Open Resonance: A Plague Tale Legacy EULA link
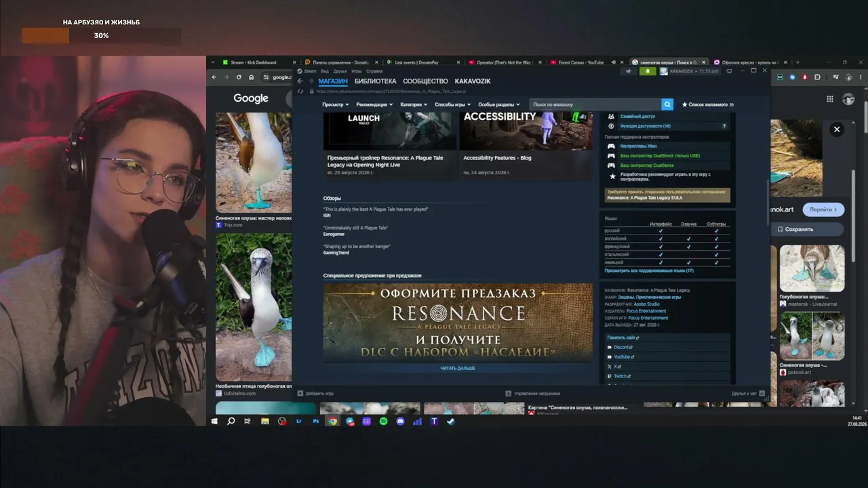868x488 pixels. pos(645,198)
